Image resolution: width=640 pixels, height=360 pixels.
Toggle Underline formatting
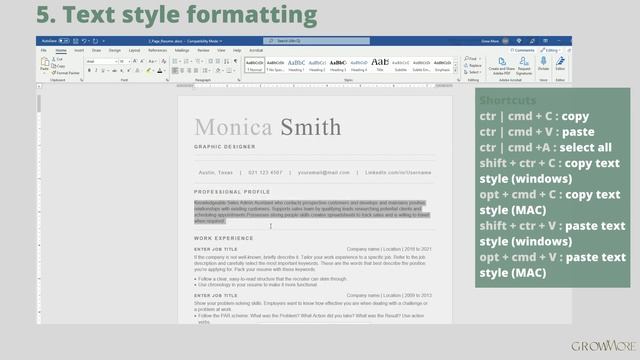click(x=103, y=71)
